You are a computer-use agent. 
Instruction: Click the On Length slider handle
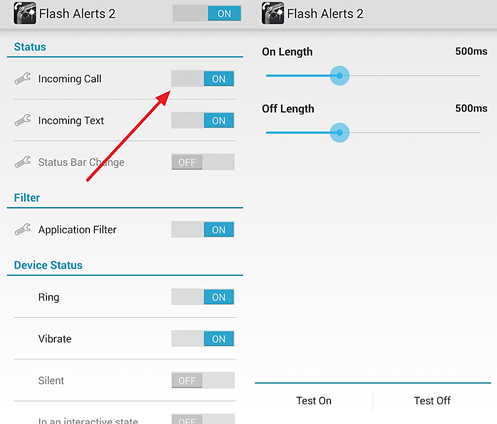340,76
